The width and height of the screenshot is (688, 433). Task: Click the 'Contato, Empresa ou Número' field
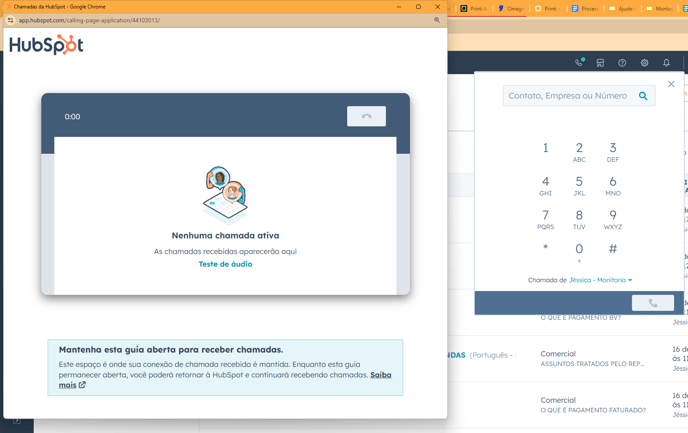click(x=568, y=96)
